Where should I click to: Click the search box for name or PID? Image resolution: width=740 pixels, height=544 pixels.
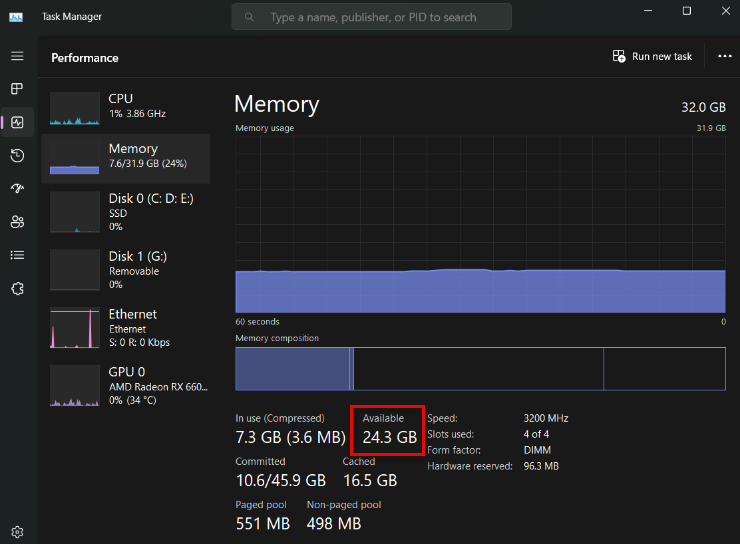[371, 17]
